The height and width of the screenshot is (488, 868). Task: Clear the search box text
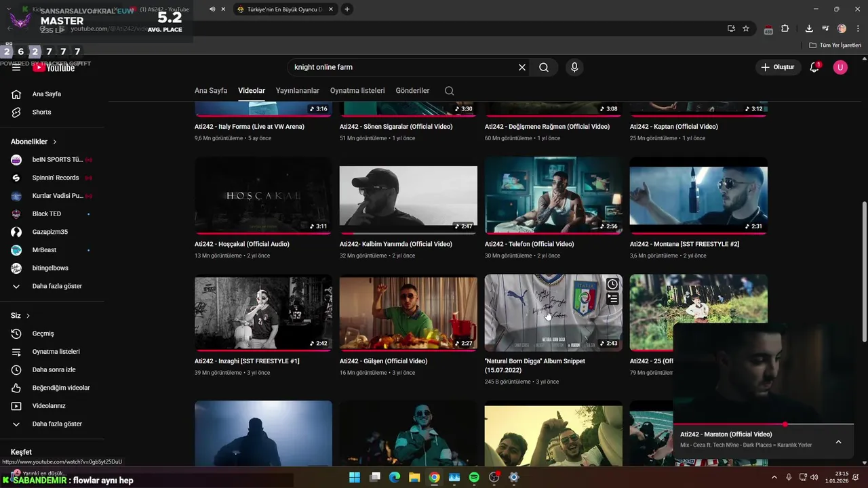click(x=522, y=67)
